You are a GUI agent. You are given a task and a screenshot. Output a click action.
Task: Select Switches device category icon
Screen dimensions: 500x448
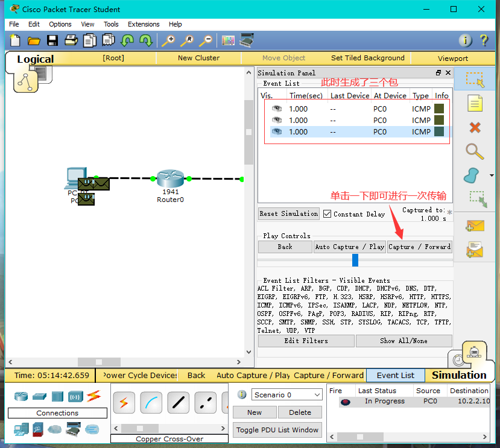39,396
